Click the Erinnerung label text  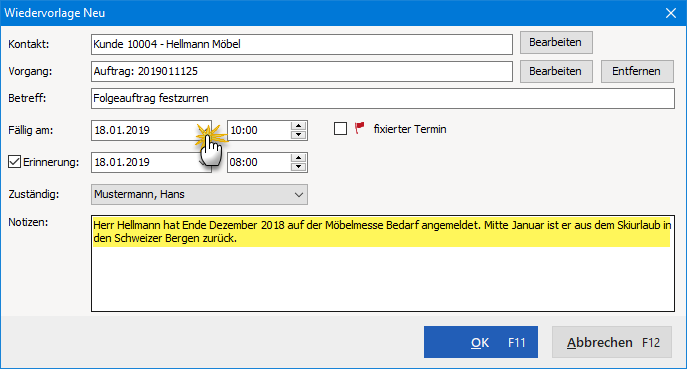click(51, 162)
